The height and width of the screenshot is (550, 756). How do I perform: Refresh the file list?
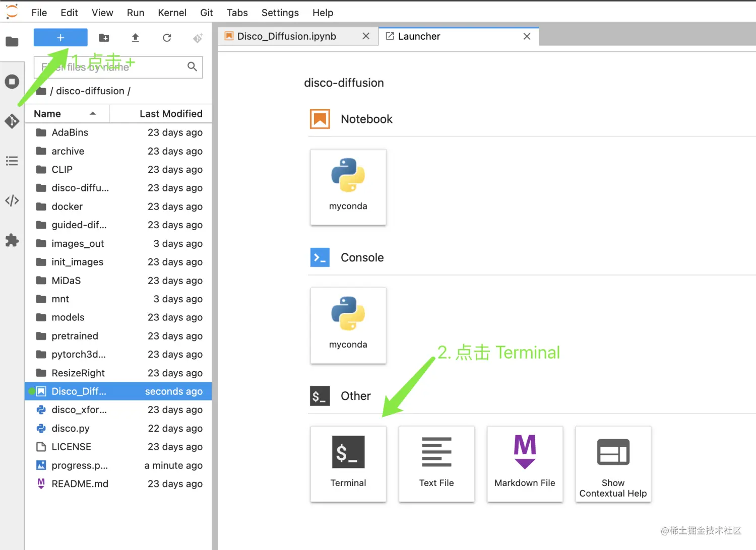point(167,38)
